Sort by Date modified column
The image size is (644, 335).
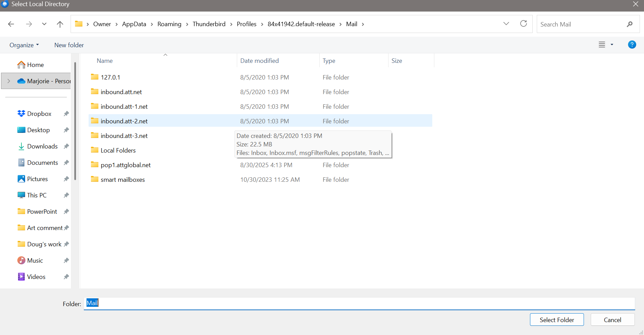[x=260, y=61]
